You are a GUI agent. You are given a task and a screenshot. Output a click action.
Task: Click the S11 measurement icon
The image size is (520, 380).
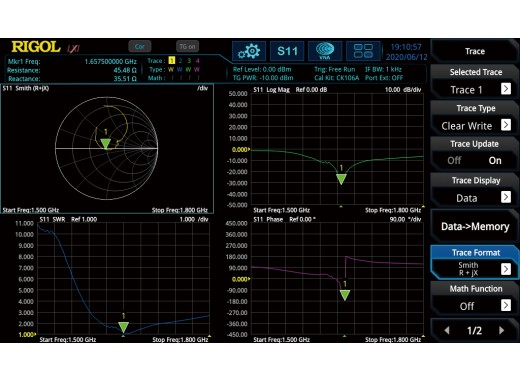point(287,51)
